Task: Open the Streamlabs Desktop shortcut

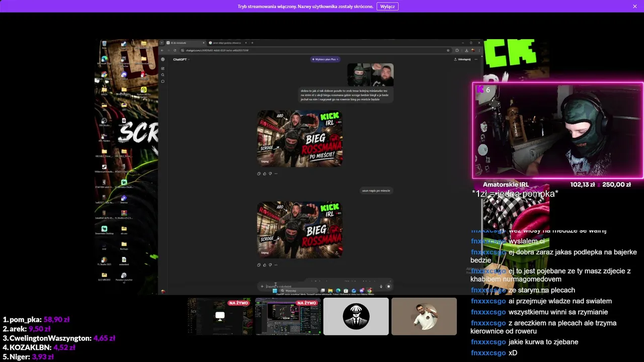Action: [x=104, y=230]
